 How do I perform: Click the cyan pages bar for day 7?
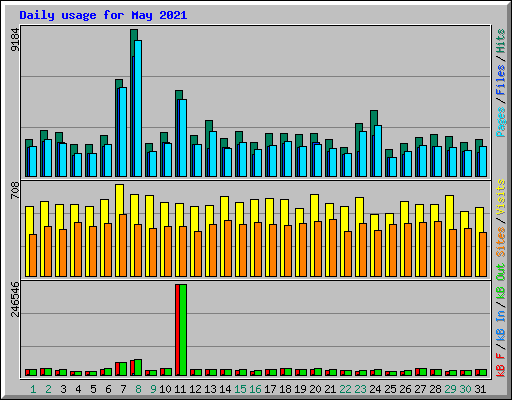click(123, 132)
